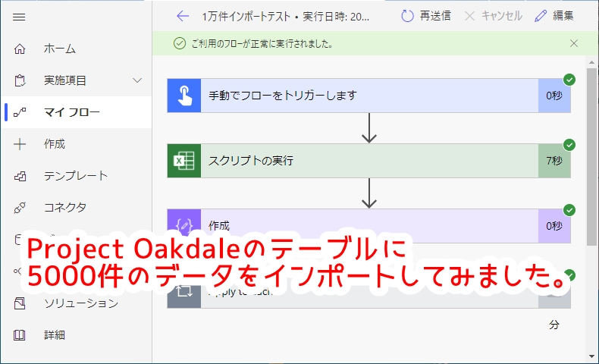
Task: Go to ホーム in the sidebar
Action: pyautogui.click(x=60, y=49)
